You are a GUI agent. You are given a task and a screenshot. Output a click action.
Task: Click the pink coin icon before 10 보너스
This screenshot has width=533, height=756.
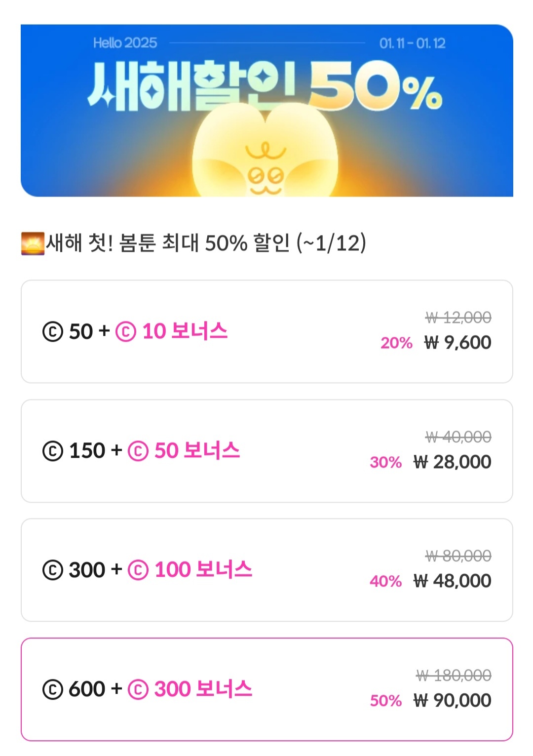[x=126, y=332]
